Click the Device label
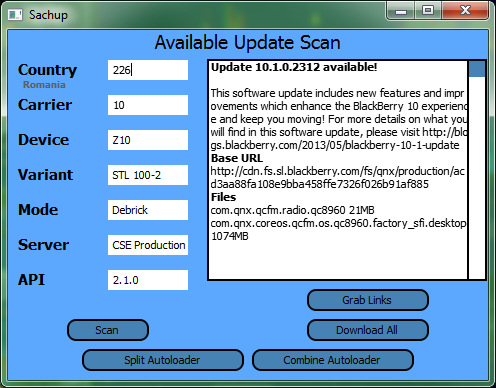 (43, 140)
